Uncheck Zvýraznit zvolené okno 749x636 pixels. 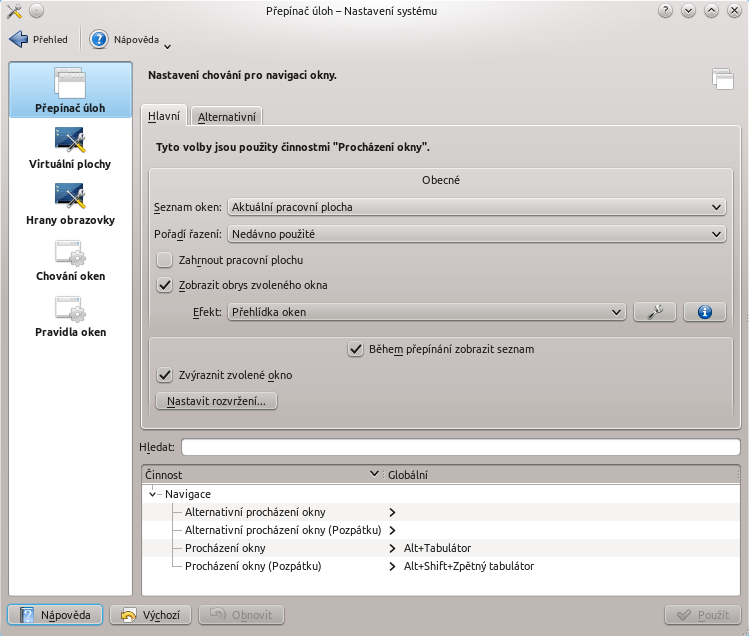click(164, 375)
